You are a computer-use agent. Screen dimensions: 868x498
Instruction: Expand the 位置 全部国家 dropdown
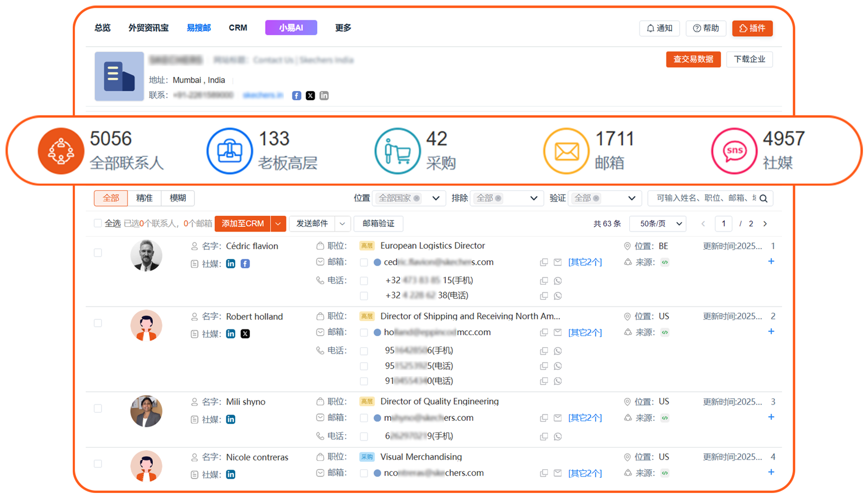(436, 198)
